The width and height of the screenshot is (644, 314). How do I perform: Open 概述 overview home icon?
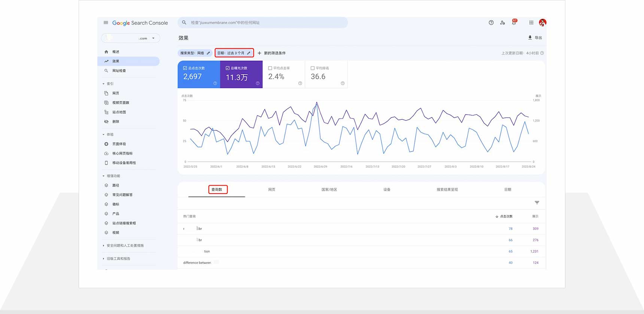tap(106, 52)
